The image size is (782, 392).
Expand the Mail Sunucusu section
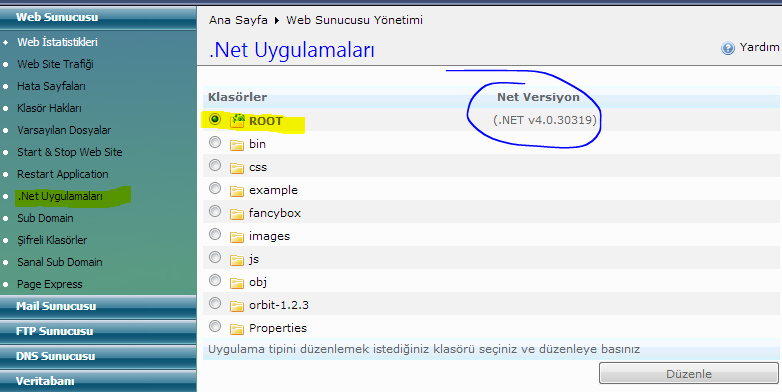click(98, 306)
